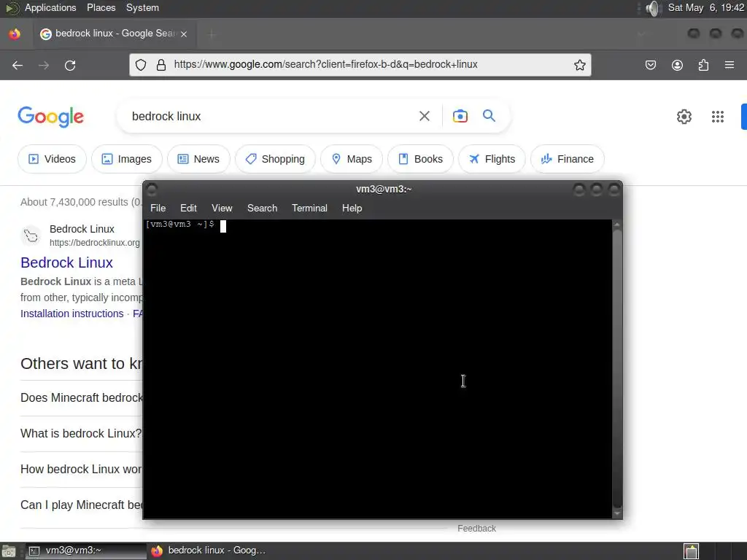Switch to vm3@vm3 terminal taskbar button
The image size is (747, 560).
point(86,551)
